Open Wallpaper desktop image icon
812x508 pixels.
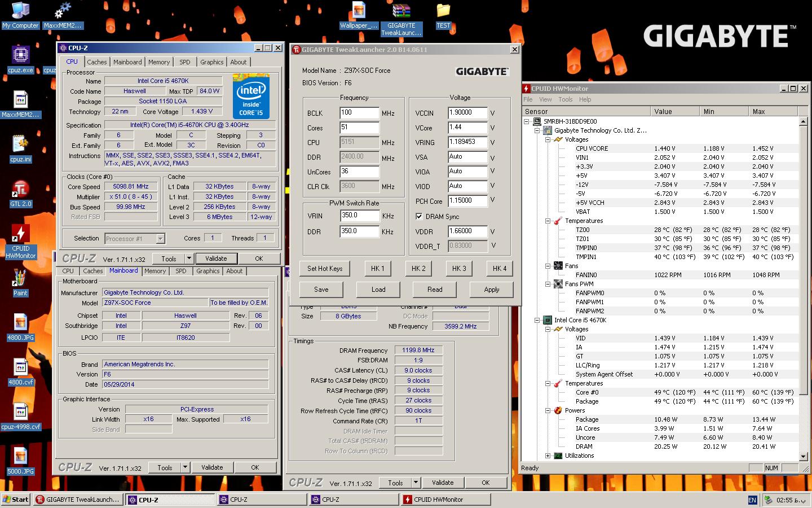point(359,15)
